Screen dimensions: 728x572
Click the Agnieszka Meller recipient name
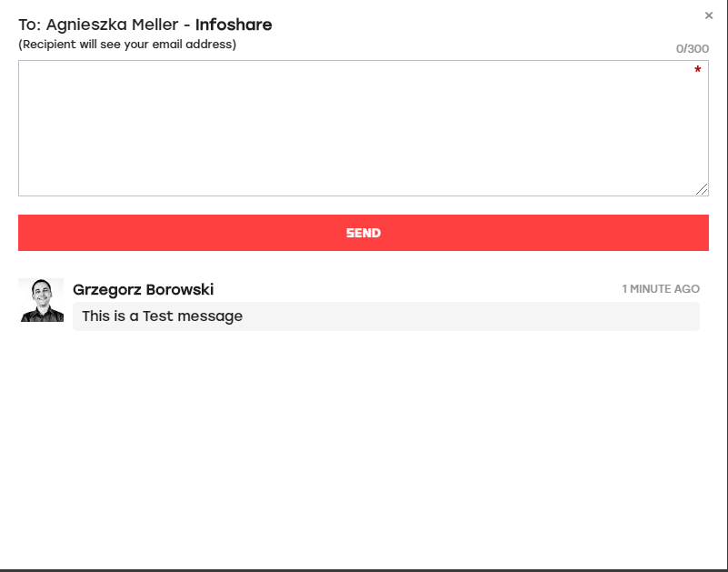(x=112, y=25)
